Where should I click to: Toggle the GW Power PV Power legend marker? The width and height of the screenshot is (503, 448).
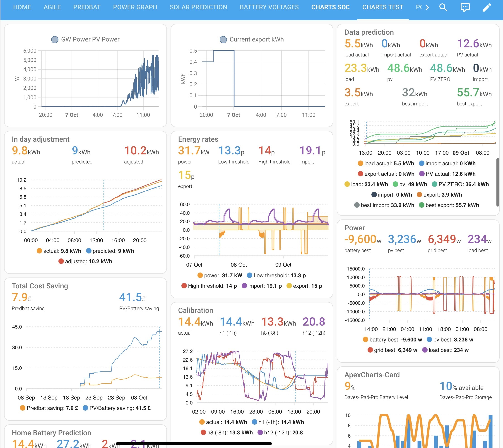tap(55, 39)
